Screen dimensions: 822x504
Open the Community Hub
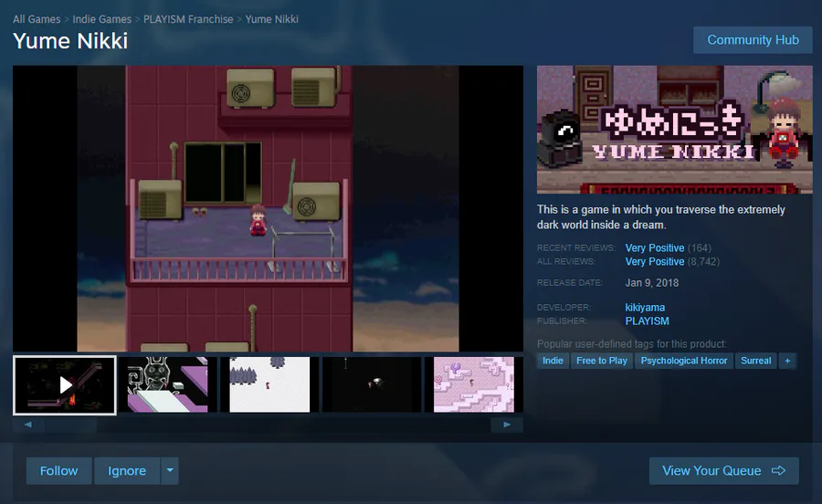tap(753, 40)
